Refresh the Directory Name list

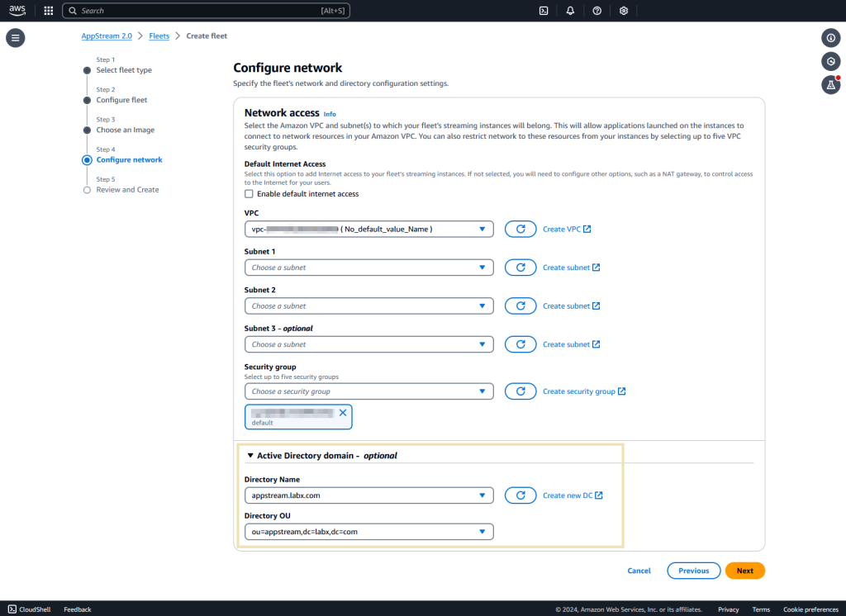(520, 495)
